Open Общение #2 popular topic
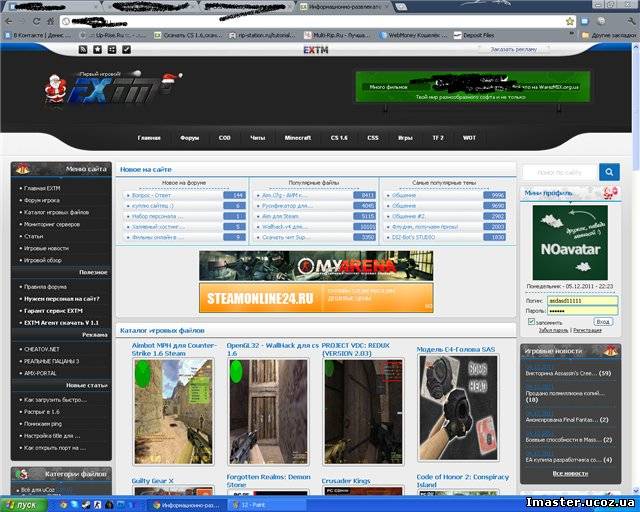Viewport: 640px width, 512px height. (x=408, y=216)
